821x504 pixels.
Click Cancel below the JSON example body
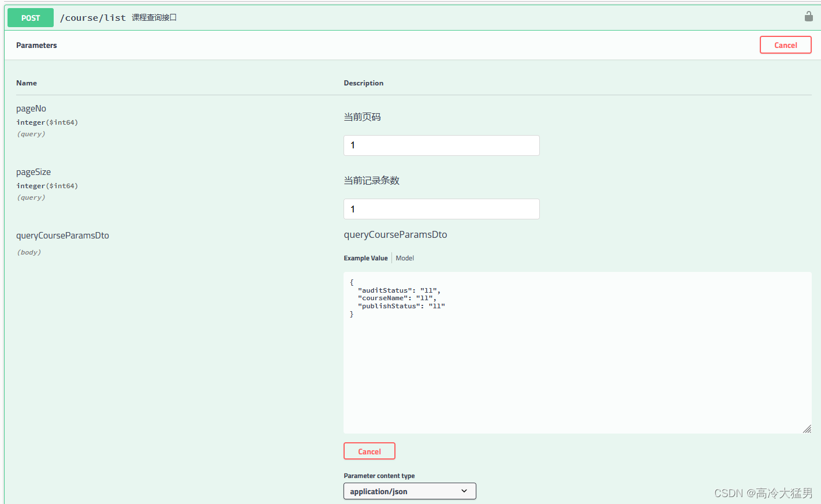[x=369, y=451]
